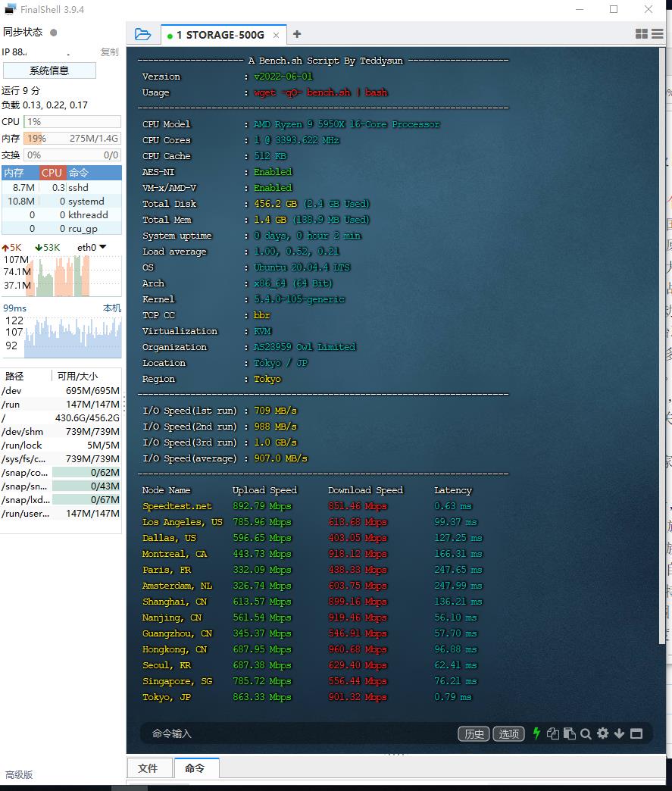Select the sshd process row

pyautogui.click(x=61, y=187)
